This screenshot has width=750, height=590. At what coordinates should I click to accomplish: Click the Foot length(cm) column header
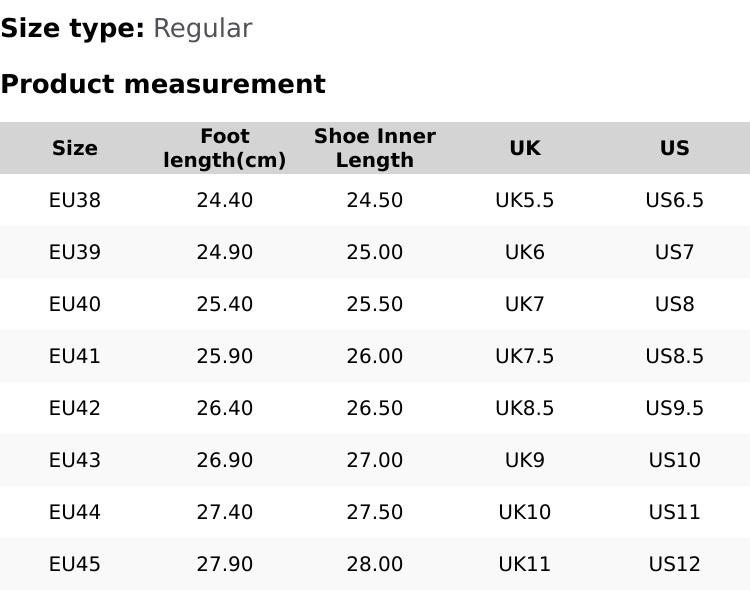pyautogui.click(x=225, y=148)
